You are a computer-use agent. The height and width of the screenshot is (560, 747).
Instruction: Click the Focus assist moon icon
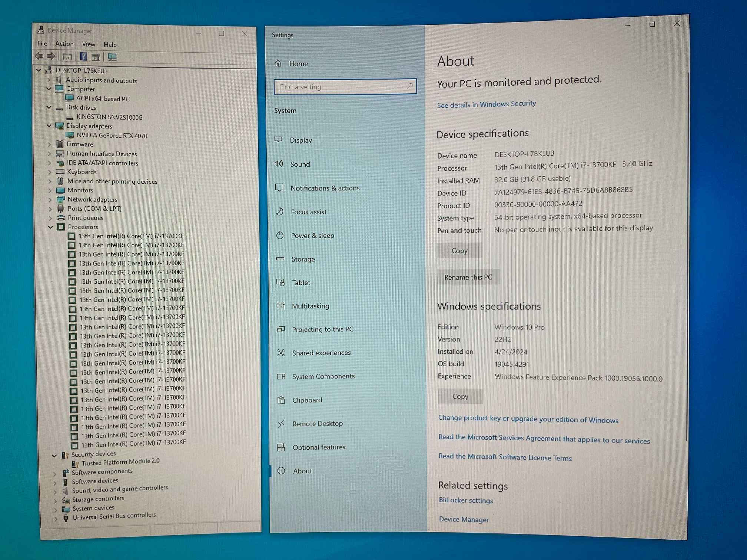(x=280, y=211)
